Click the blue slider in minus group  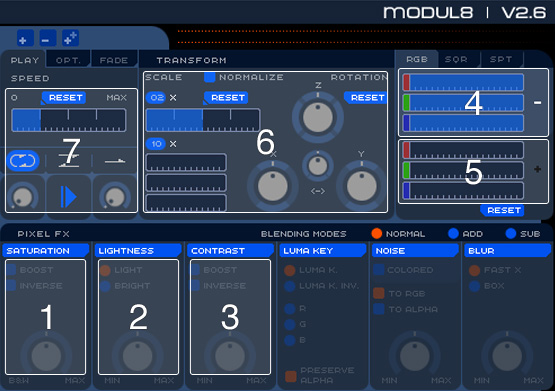click(463, 123)
